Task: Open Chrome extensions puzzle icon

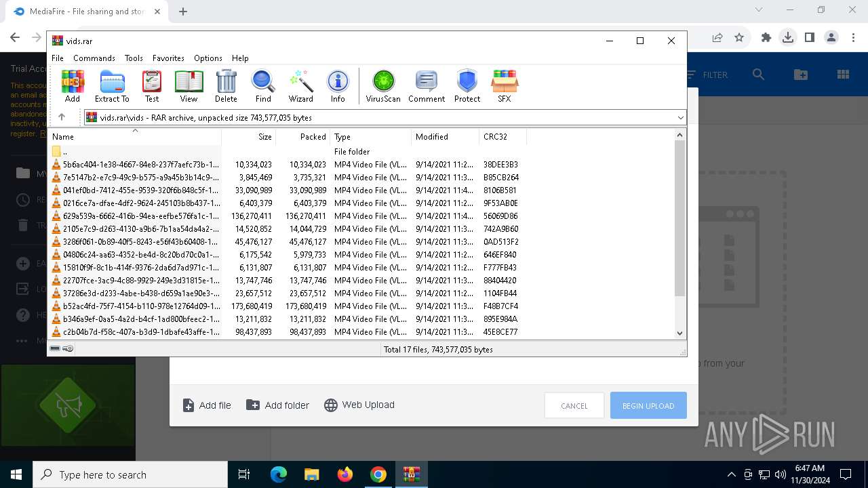Action: tap(766, 38)
